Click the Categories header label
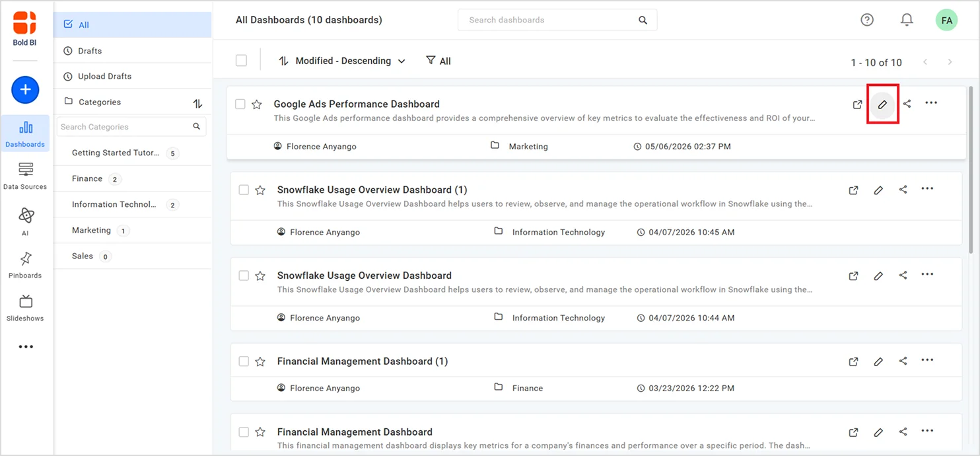The height and width of the screenshot is (456, 980). tap(100, 102)
